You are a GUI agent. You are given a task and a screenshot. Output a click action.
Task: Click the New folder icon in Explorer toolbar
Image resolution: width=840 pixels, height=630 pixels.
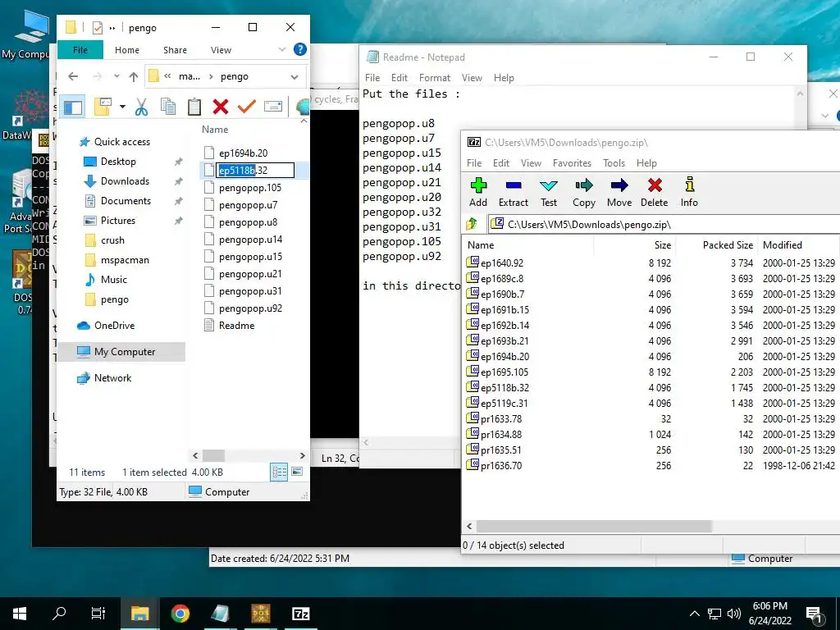pos(103,107)
